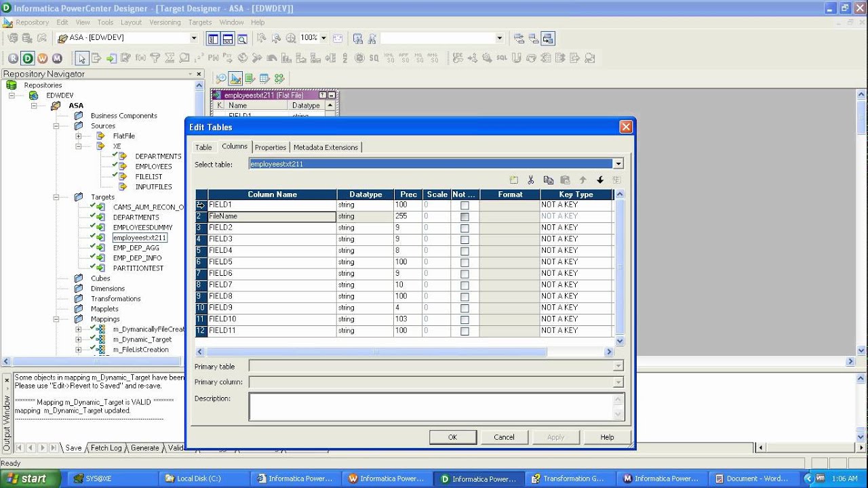
Task: Open the Repository menu
Action: [33, 22]
